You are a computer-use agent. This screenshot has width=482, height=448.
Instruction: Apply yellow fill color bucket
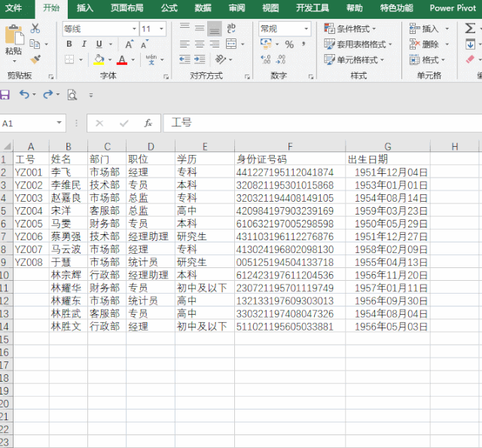click(99, 59)
